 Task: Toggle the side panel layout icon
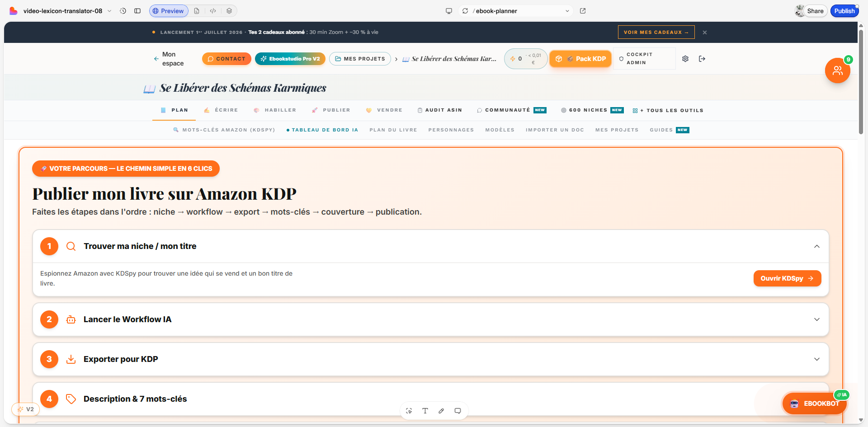pyautogui.click(x=137, y=11)
